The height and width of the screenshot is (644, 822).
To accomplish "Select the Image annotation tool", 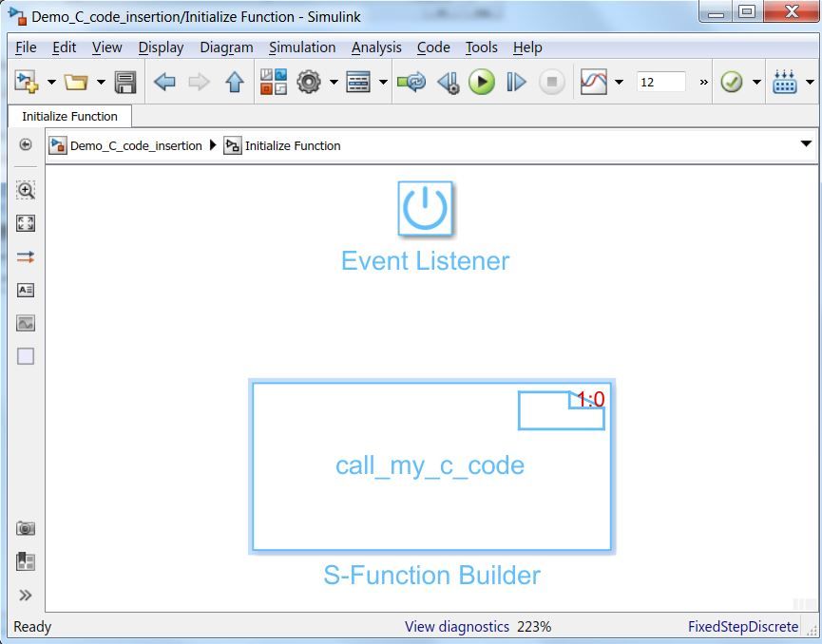I will coord(26,323).
